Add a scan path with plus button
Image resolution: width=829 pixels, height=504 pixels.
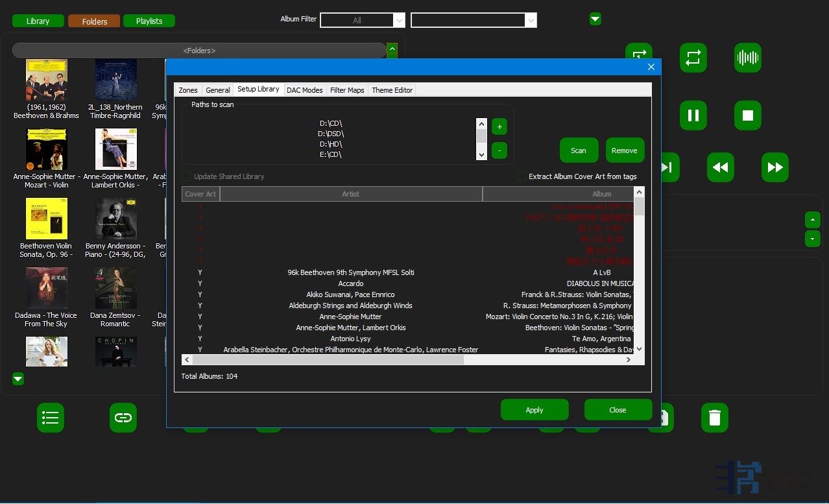(x=499, y=126)
